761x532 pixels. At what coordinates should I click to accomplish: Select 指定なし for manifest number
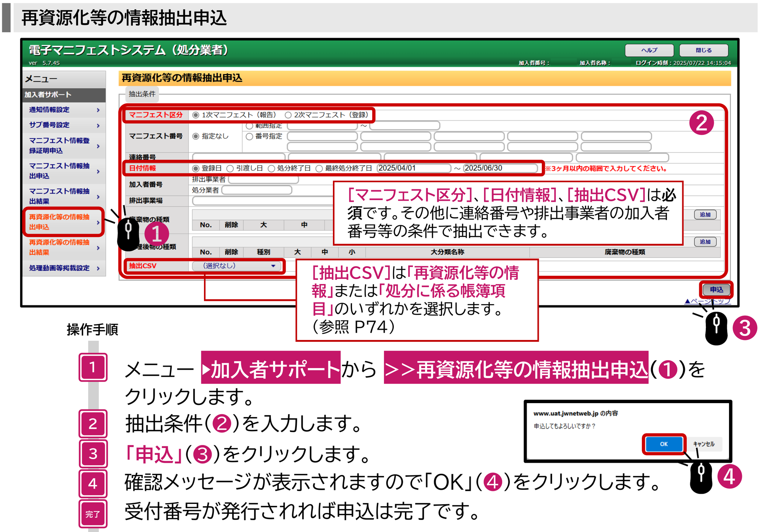click(196, 136)
